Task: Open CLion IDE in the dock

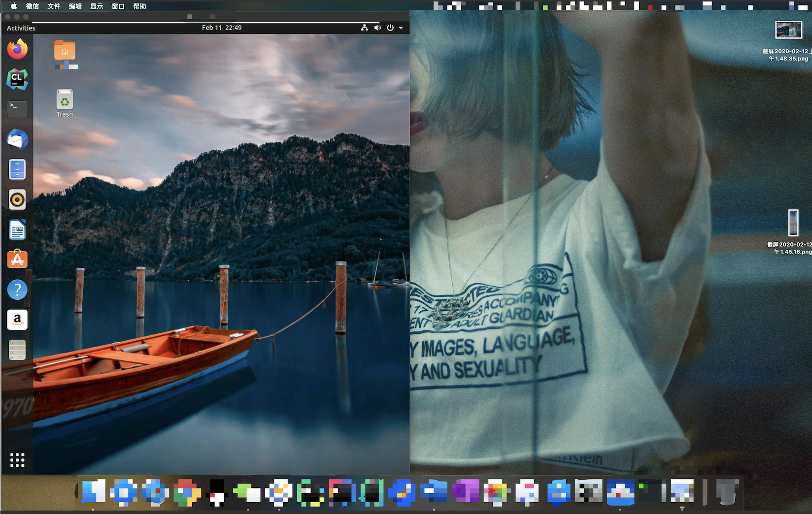Action: tap(17, 79)
